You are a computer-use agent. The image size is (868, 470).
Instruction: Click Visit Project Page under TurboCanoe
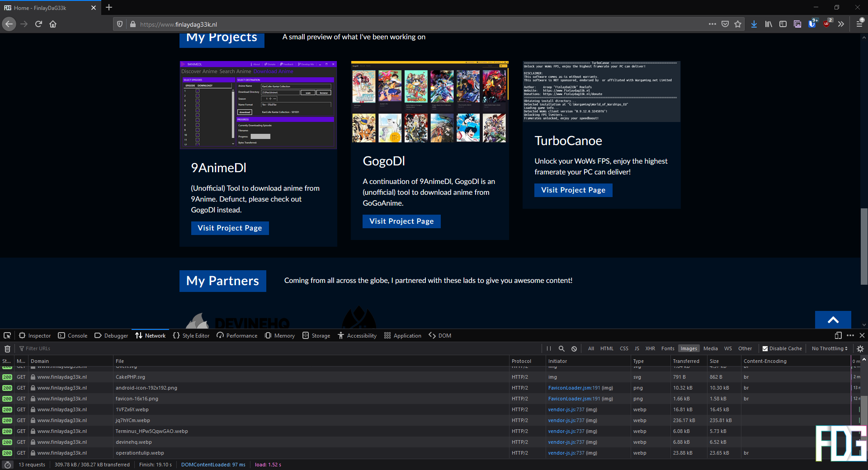pyautogui.click(x=573, y=190)
